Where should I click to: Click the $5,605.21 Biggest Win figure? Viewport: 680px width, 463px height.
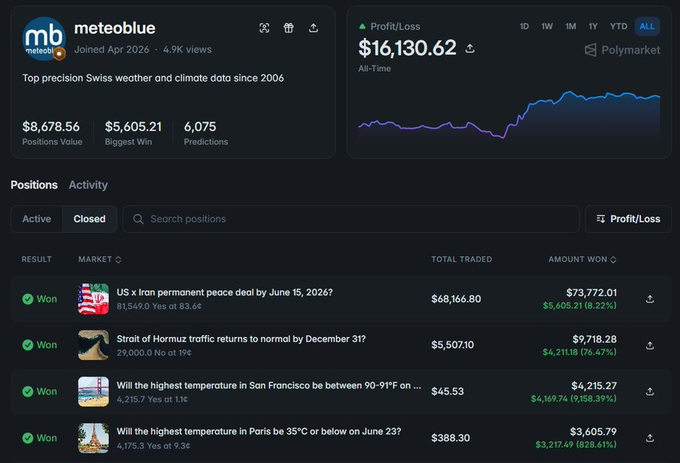click(x=133, y=127)
